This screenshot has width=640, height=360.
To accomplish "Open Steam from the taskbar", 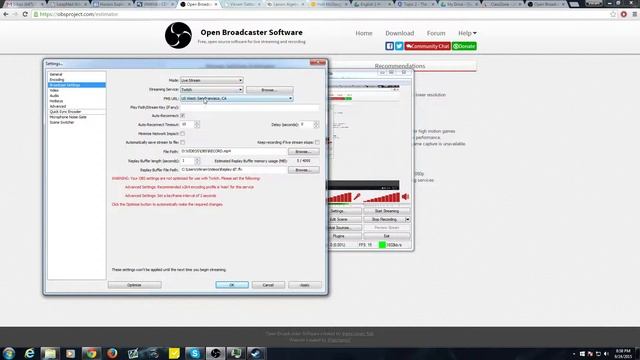I will tap(256, 353).
